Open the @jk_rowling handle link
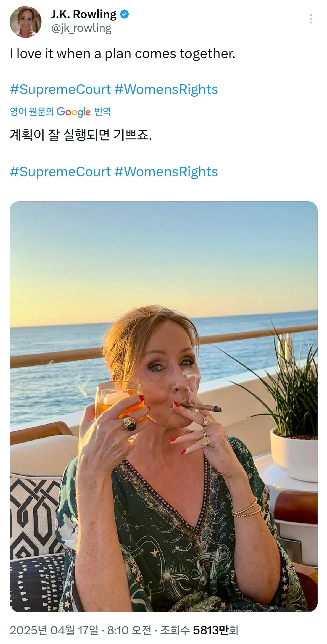 coord(81,28)
